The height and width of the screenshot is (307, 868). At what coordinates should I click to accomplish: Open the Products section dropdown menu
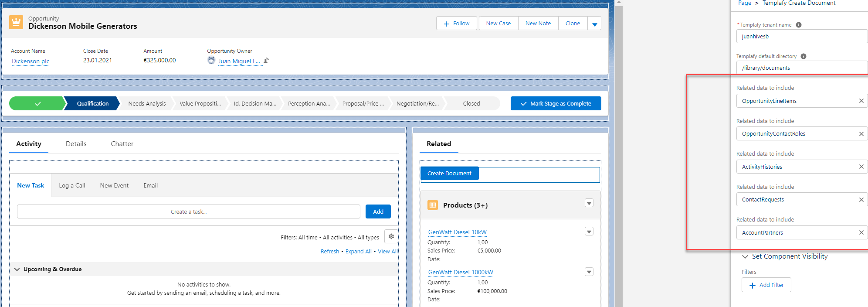pyautogui.click(x=589, y=203)
